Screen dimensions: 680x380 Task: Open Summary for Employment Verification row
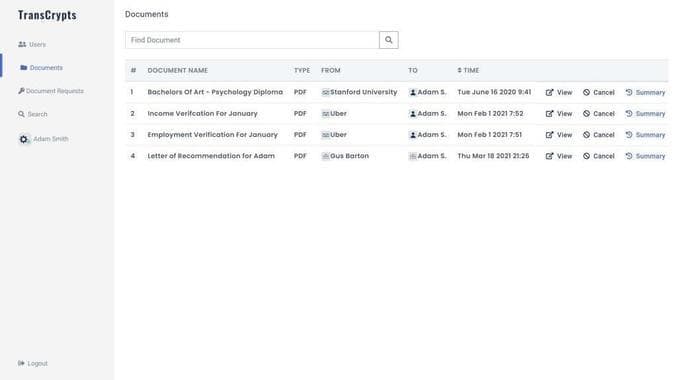click(645, 135)
